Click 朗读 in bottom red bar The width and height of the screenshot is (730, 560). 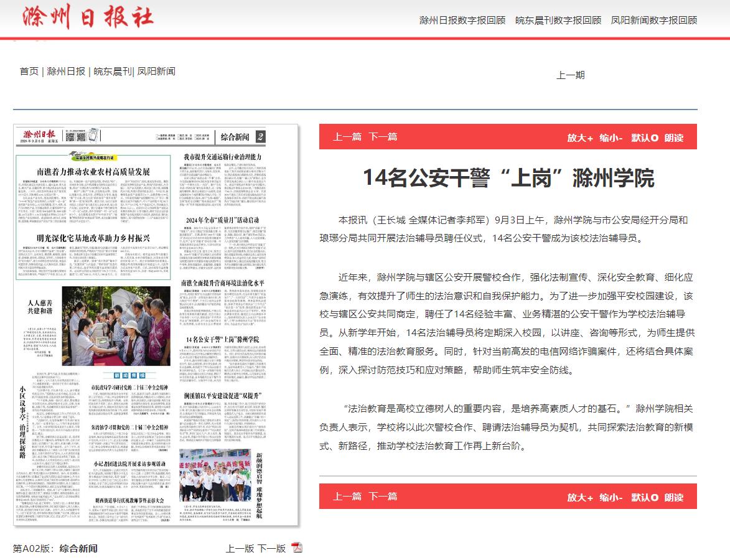[x=673, y=498]
